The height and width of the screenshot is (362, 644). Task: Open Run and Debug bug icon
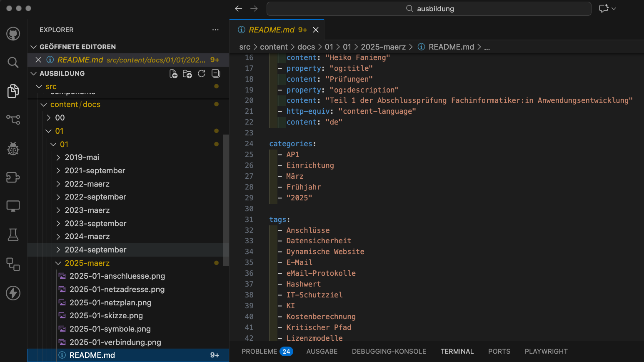click(13, 149)
